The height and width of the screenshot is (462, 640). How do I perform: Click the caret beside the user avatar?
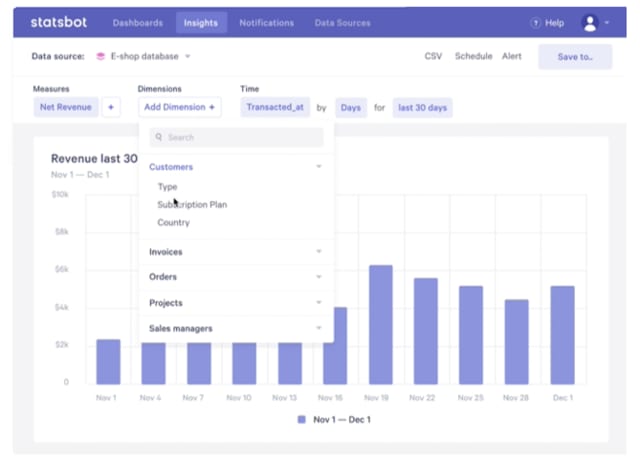point(607,23)
